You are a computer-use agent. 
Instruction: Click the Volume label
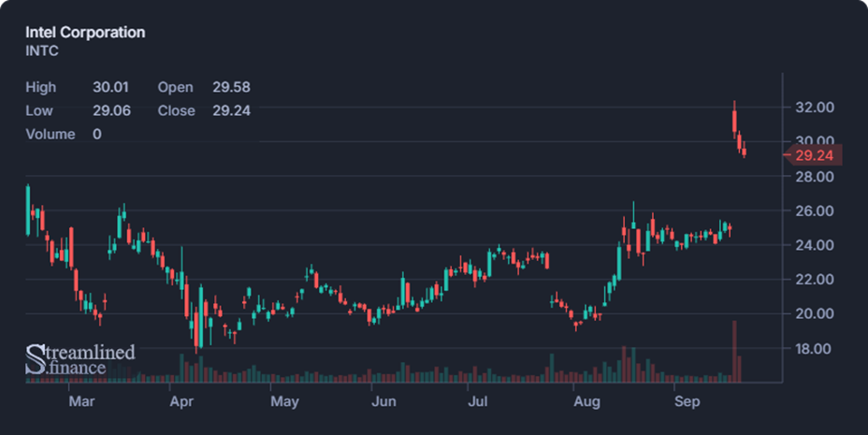(x=51, y=134)
